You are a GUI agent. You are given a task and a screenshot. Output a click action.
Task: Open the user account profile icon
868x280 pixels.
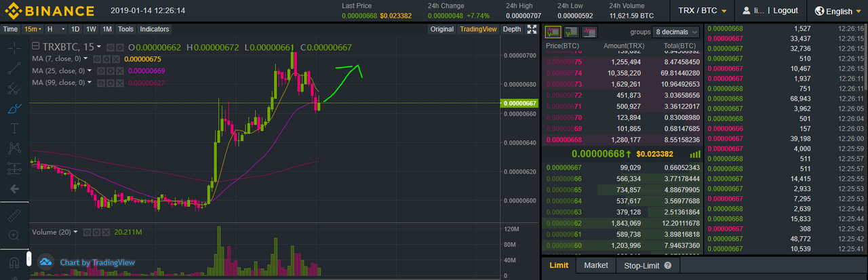pyautogui.click(x=747, y=11)
